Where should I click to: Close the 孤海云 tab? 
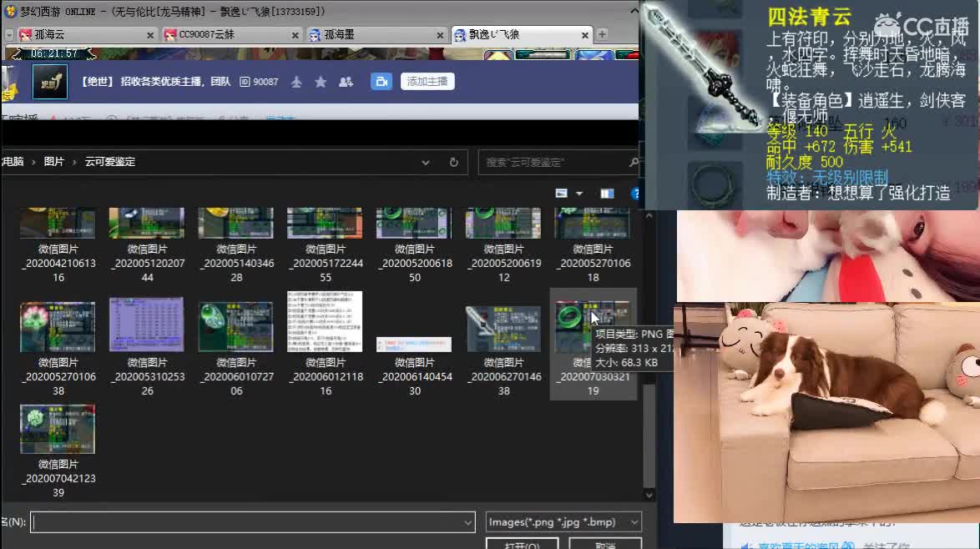pyautogui.click(x=150, y=36)
